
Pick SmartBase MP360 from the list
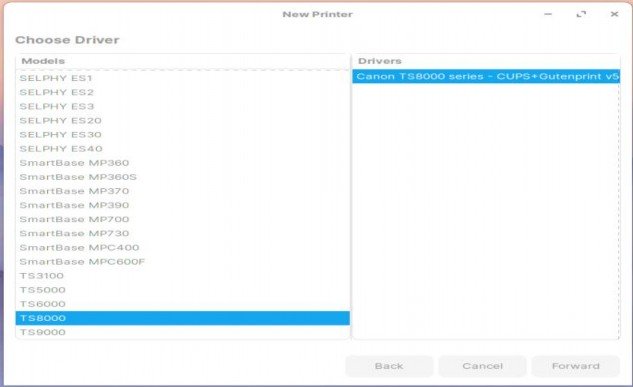point(182,163)
